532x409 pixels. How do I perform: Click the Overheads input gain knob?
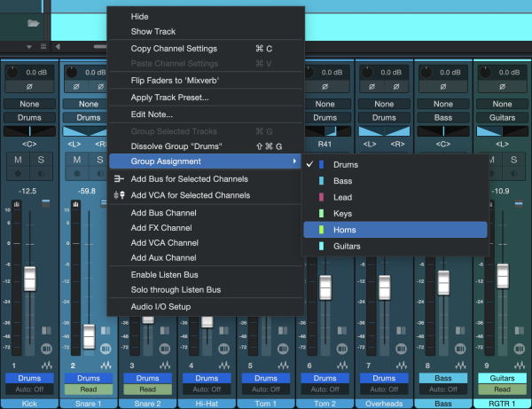tap(367, 72)
